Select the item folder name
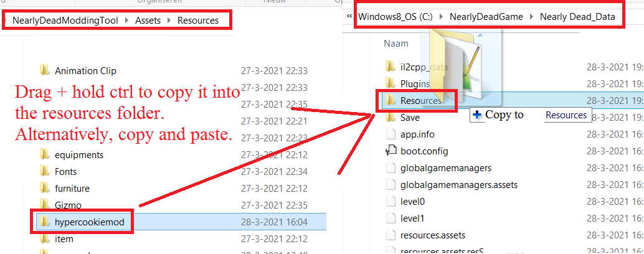Viewport: 644px width, 254px height. [x=64, y=239]
